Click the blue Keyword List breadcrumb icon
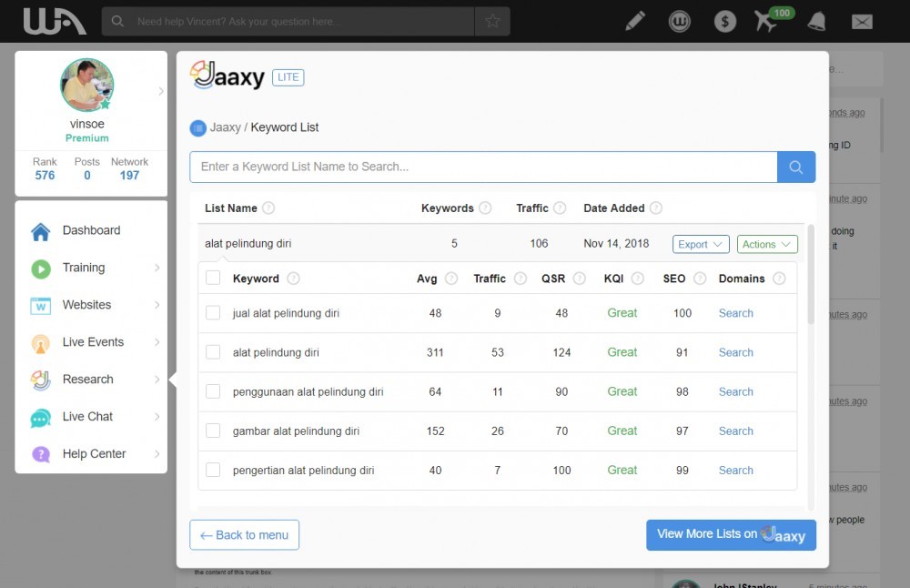The width and height of the screenshot is (910, 588). pyautogui.click(x=197, y=127)
